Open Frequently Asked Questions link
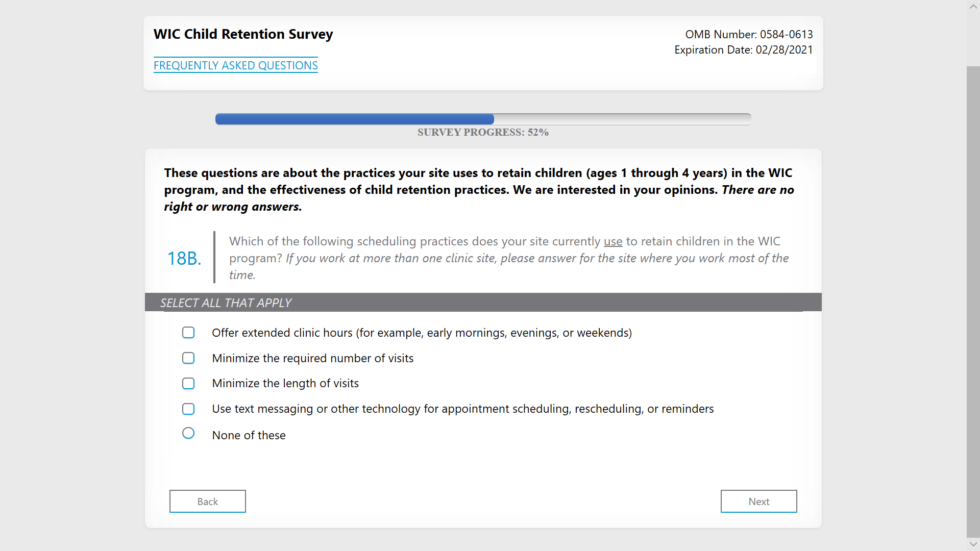The image size is (980, 551). click(235, 65)
